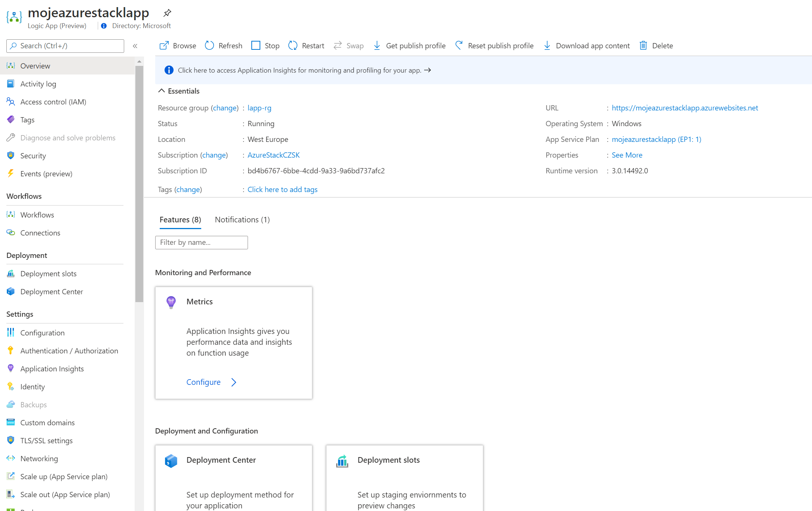Click the pin icon beside app title

pyautogui.click(x=167, y=13)
